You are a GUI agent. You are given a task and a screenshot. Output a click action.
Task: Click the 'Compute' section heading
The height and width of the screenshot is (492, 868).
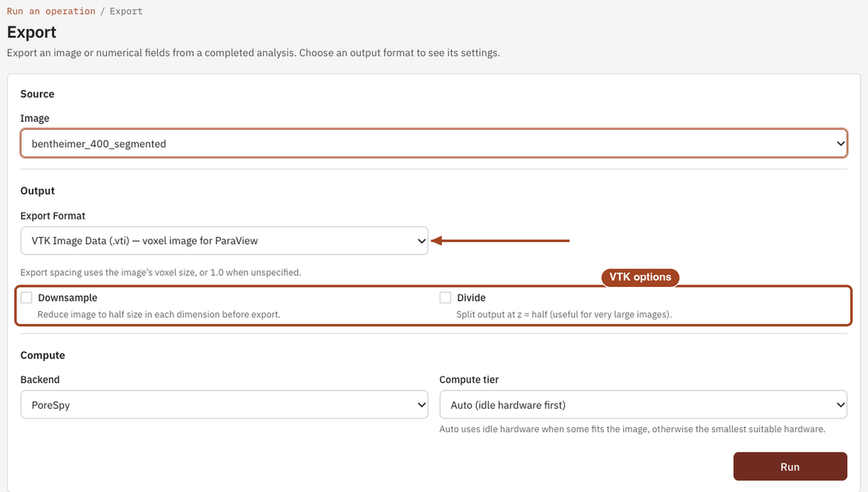43,355
